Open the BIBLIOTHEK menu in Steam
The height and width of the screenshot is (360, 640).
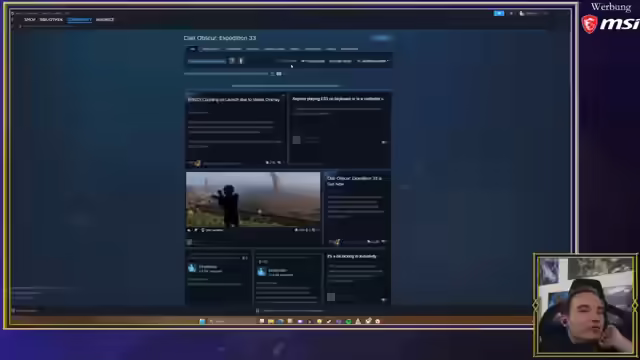[51, 20]
